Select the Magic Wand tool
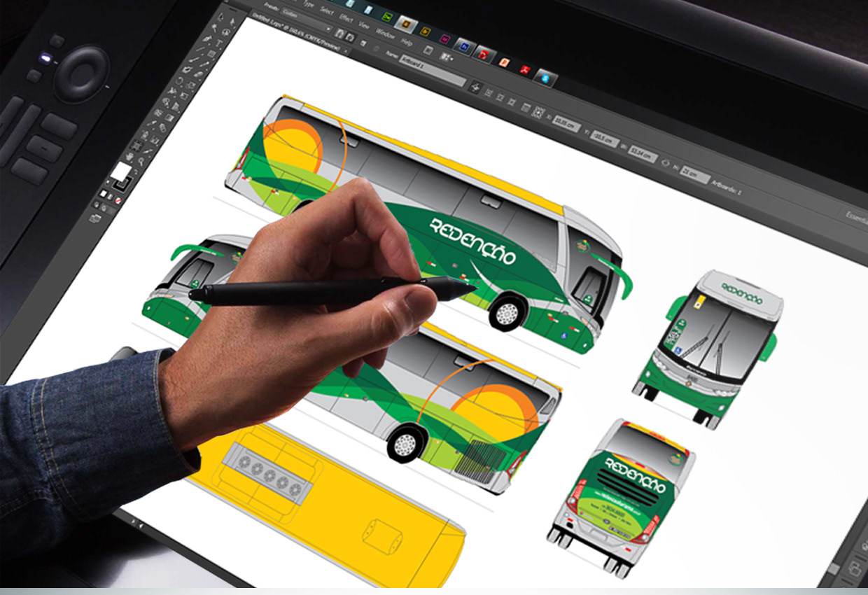This screenshot has width=868, height=595. (x=214, y=27)
